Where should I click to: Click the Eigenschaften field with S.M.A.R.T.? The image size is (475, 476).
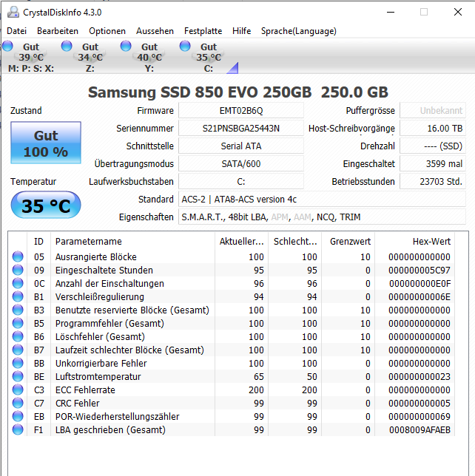[322, 217]
